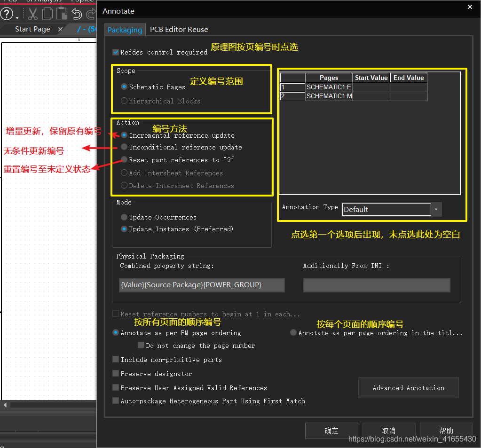
Task: Click the Combined property string field
Action: (x=202, y=285)
